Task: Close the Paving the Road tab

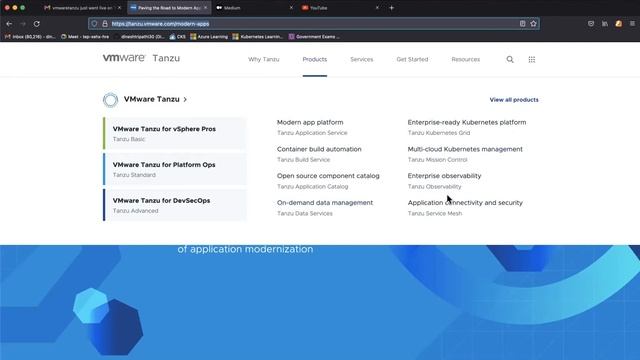Action: tap(205, 7)
